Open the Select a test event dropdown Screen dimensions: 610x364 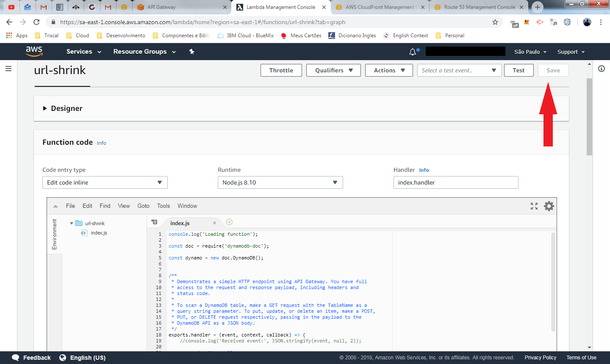click(x=459, y=70)
